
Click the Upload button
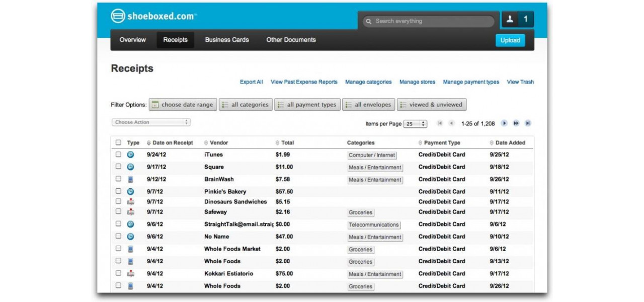pos(510,40)
